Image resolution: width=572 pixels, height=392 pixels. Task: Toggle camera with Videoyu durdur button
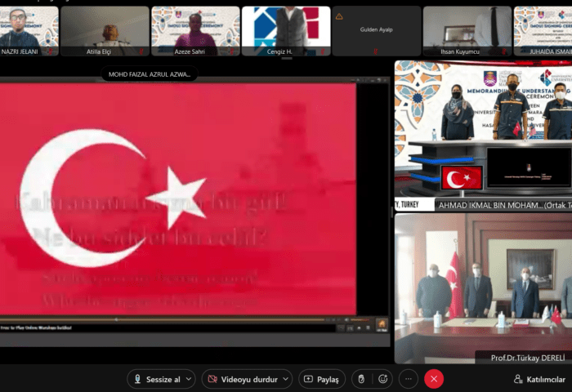click(243, 379)
